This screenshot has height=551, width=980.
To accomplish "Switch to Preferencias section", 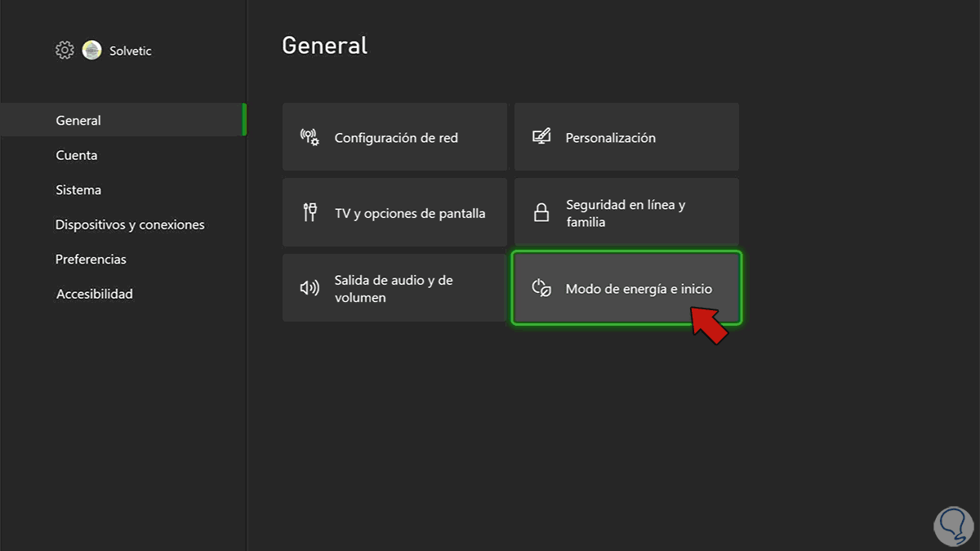I will click(x=91, y=259).
